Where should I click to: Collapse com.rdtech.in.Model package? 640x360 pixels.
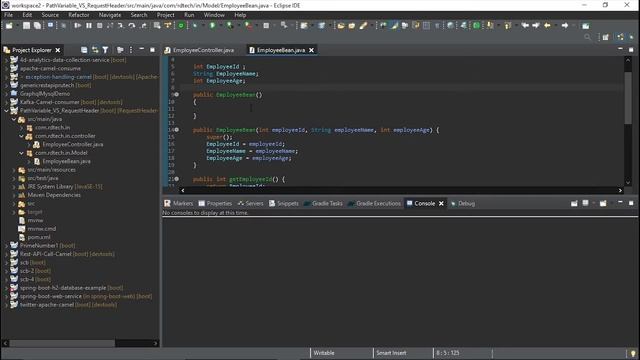[22, 153]
